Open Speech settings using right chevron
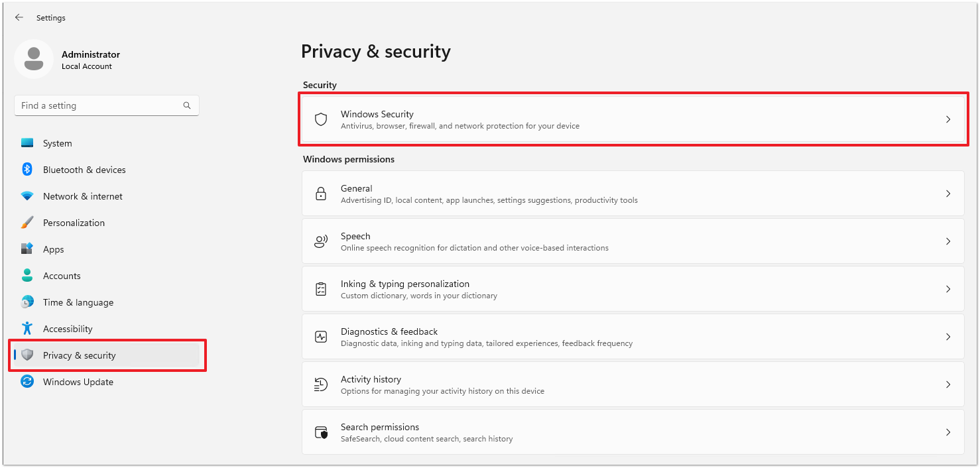The image size is (980, 468). [x=948, y=241]
